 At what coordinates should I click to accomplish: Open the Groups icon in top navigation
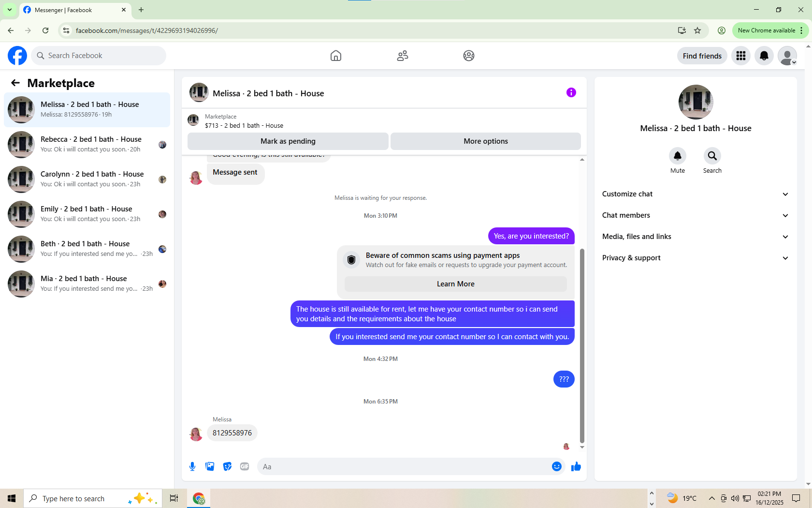click(469, 56)
